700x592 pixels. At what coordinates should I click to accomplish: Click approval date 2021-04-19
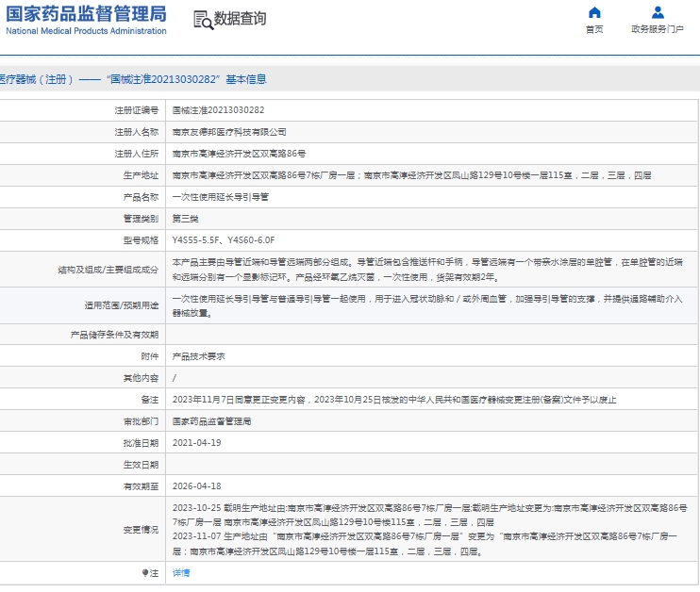point(197,443)
